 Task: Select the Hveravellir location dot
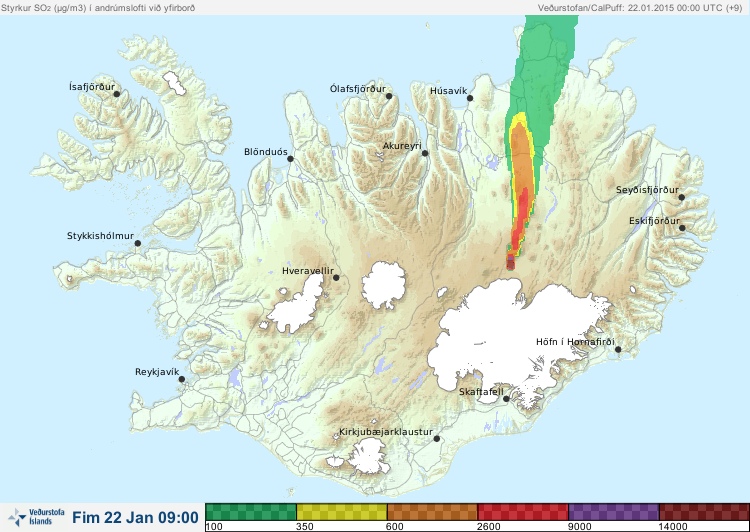(x=336, y=277)
